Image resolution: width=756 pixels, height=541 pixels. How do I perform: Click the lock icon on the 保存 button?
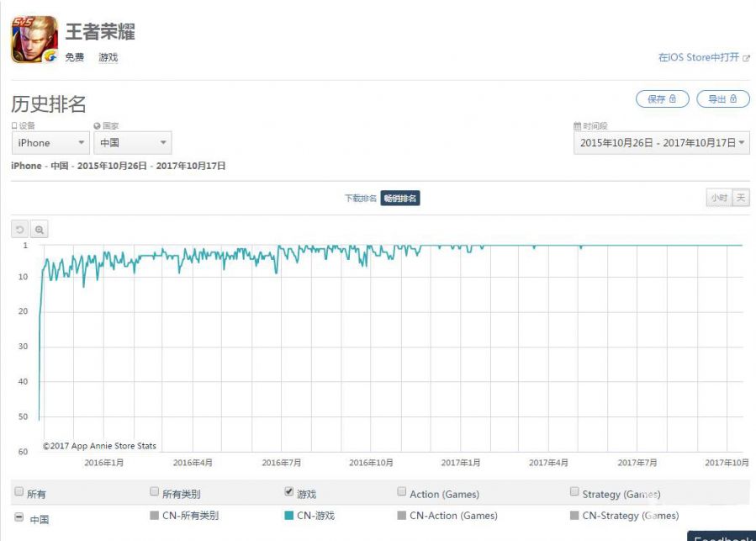pyautogui.click(x=673, y=99)
